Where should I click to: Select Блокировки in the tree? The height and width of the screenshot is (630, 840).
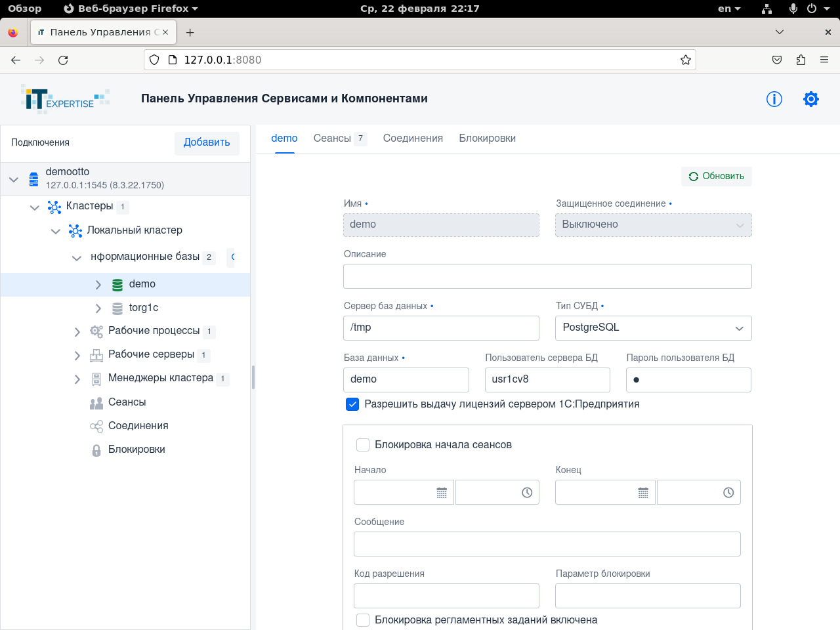pyautogui.click(x=136, y=450)
